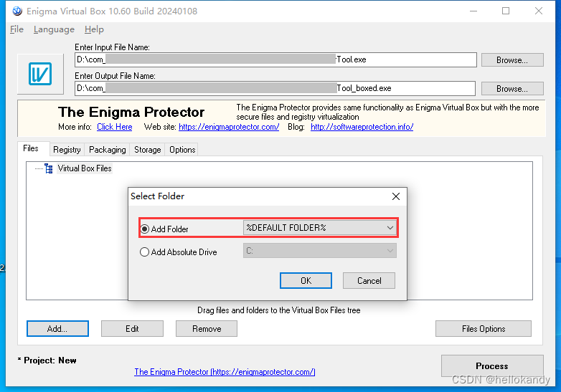The width and height of the screenshot is (561, 392).
Task: Click Cancel in Select Folder dialog
Action: click(x=369, y=280)
